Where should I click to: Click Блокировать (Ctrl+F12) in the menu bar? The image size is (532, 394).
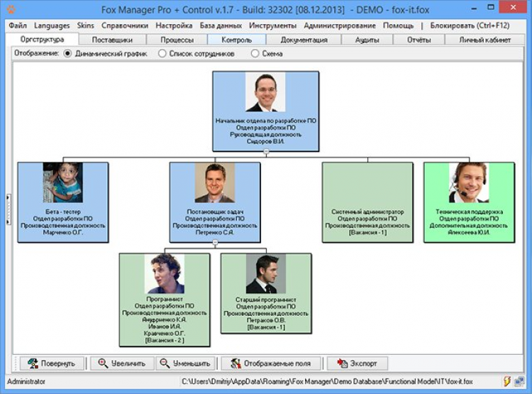coord(470,26)
